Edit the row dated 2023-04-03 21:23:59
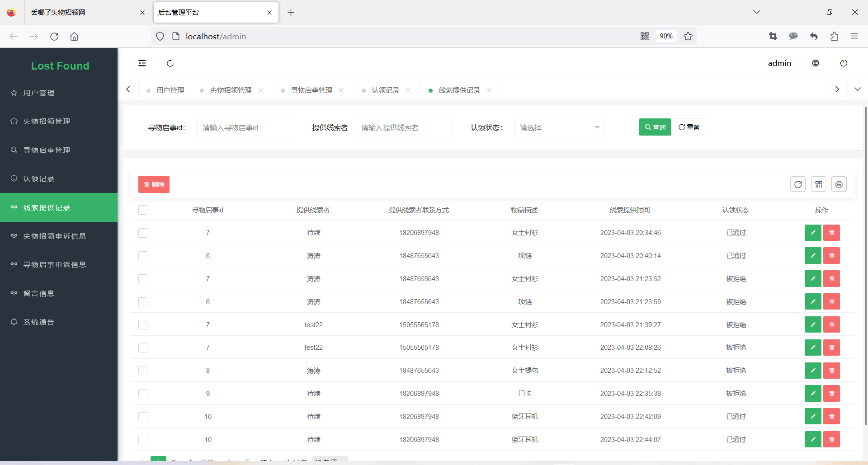Image resolution: width=868 pixels, height=465 pixels. pyautogui.click(x=813, y=301)
